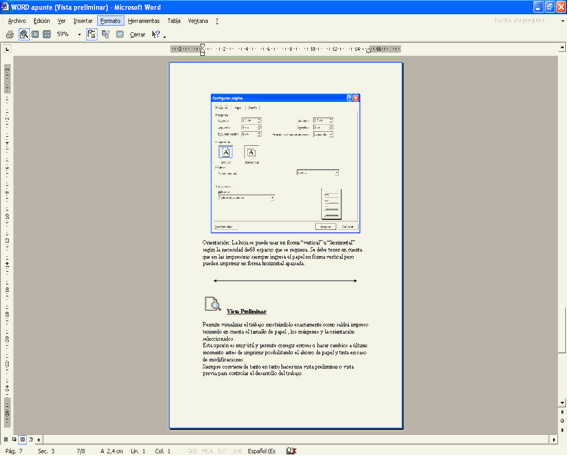The width and height of the screenshot is (568, 456).
Task: Click the horizontal scrollbar right arrow
Action: point(554,440)
